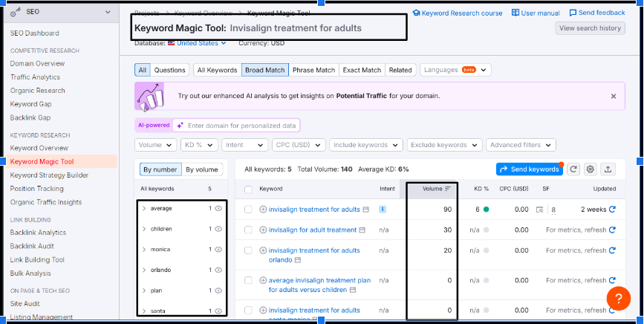The image size is (644, 324).
Task: Click plus icon beside invisalign treatment for adults
Action: [x=263, y=210]
